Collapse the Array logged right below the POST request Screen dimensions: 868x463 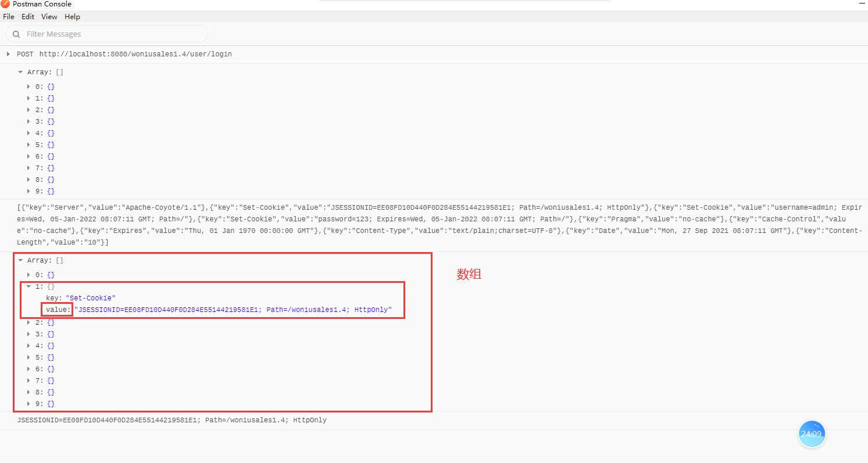20,72
